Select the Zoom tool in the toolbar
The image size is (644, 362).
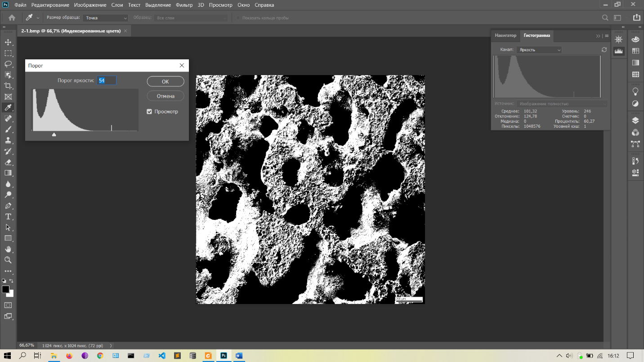click(x=8, y=260)
